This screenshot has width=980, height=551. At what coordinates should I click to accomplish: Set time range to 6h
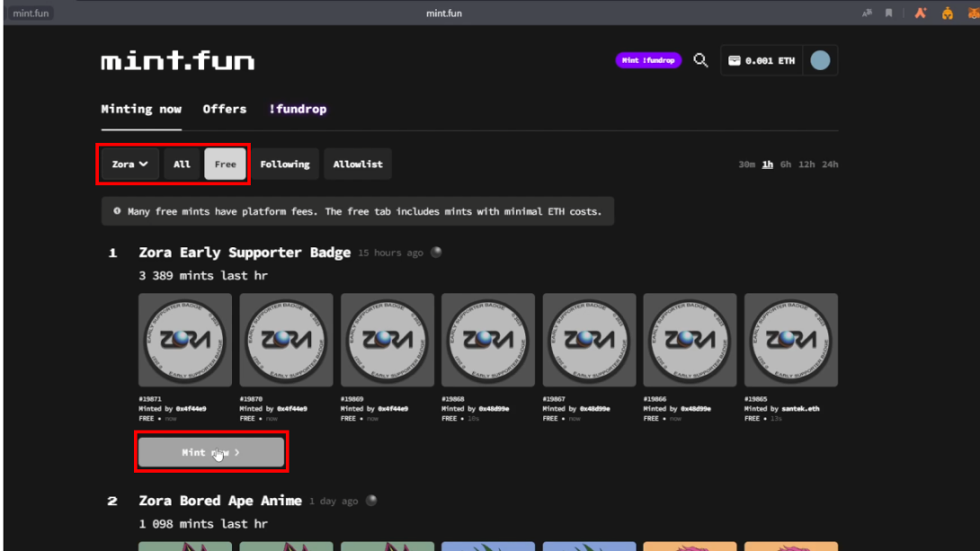click(x=786, y=164)
